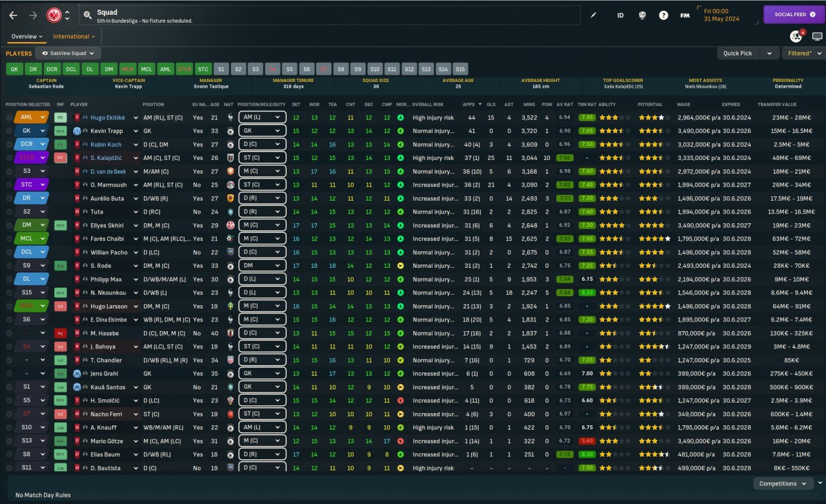Click Hugo Ekitiké's morale icon
The width and height of the screenshot is (826, 504).
tap(401, 117)
